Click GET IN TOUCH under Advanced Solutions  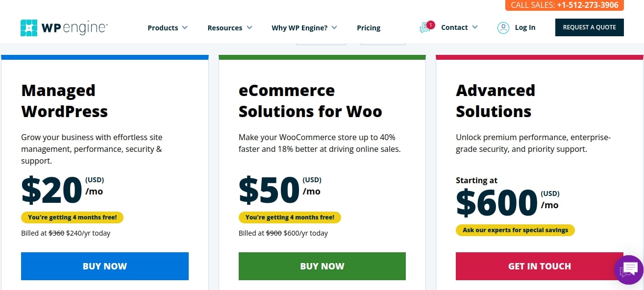point(539,266)
